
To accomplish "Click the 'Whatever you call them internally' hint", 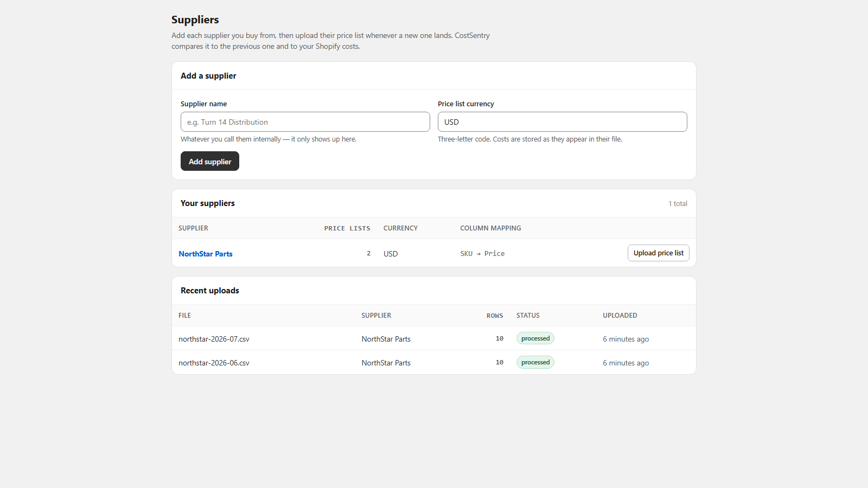I will point(269,139).
